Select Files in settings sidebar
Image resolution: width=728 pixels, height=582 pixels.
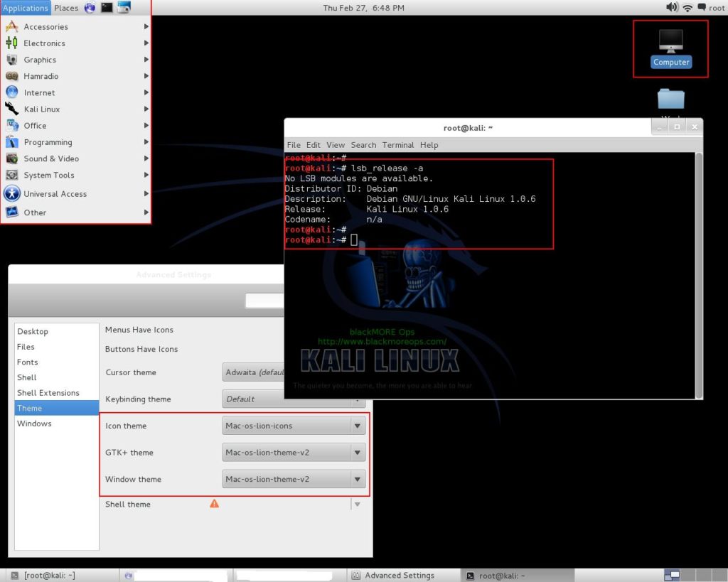[57, 347]
